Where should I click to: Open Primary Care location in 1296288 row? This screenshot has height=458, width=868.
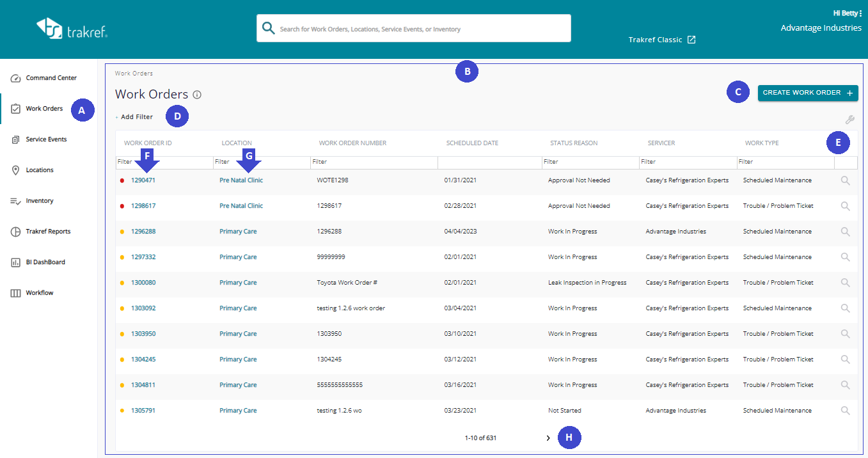pyautogui.click(x=238, y=232)
